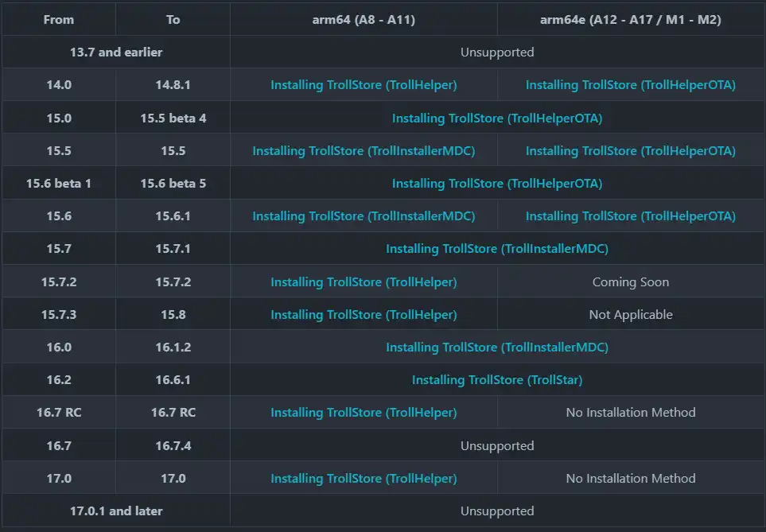Select the 15.7 From cell
The height and width of the screenshot is (532, 766).
[59, 249]
